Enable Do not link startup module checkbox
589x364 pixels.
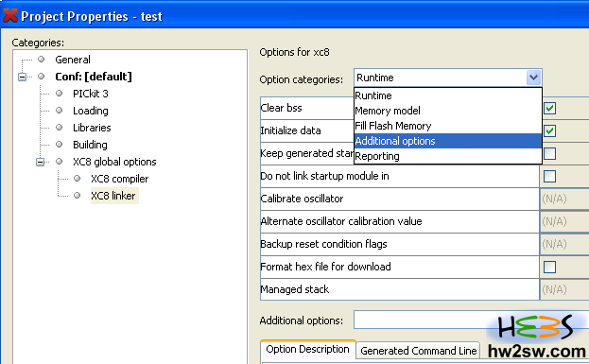tap(550, 177)
